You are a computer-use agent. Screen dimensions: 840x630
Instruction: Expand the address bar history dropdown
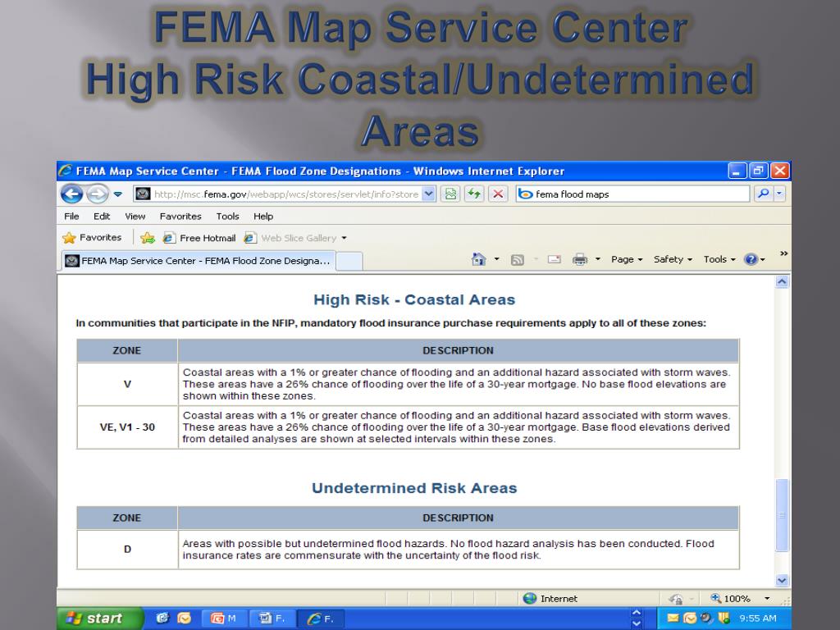point(428,194)
